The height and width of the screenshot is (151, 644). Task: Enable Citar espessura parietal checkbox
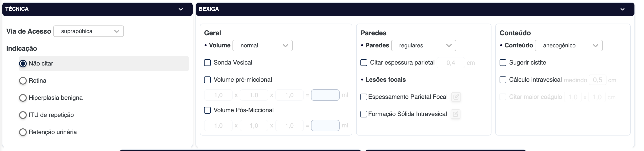364,63
